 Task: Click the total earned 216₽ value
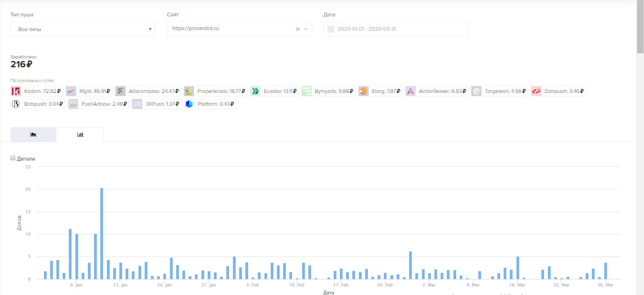[21, 65]
